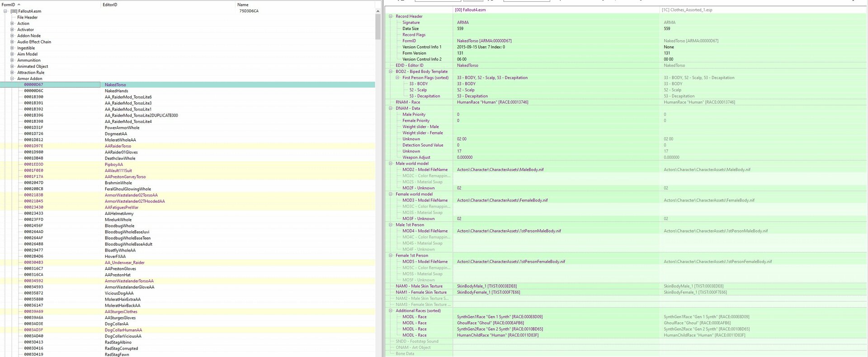Collapse the Record Header section
Image resolution: width=868 pixels, height=357 pixels.
pos(391,16)
